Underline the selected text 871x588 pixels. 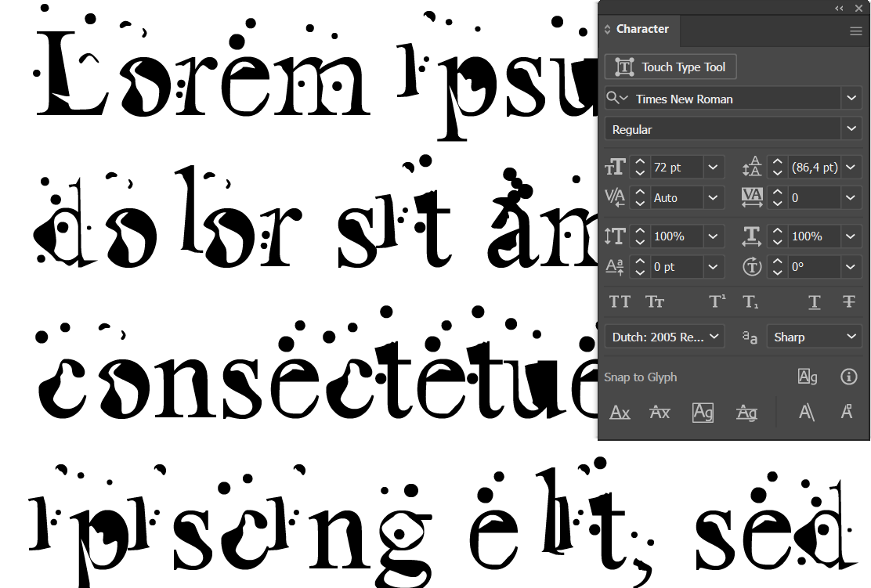pos(814,301)
